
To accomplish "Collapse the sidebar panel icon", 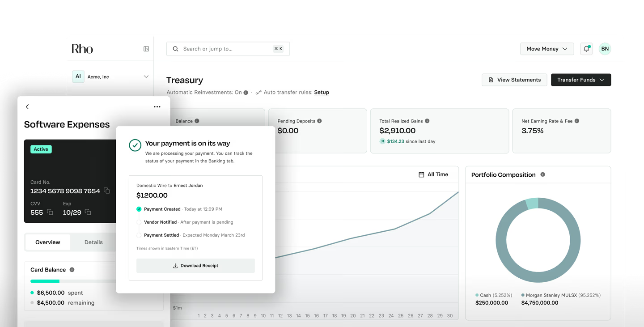I will 146,49.
